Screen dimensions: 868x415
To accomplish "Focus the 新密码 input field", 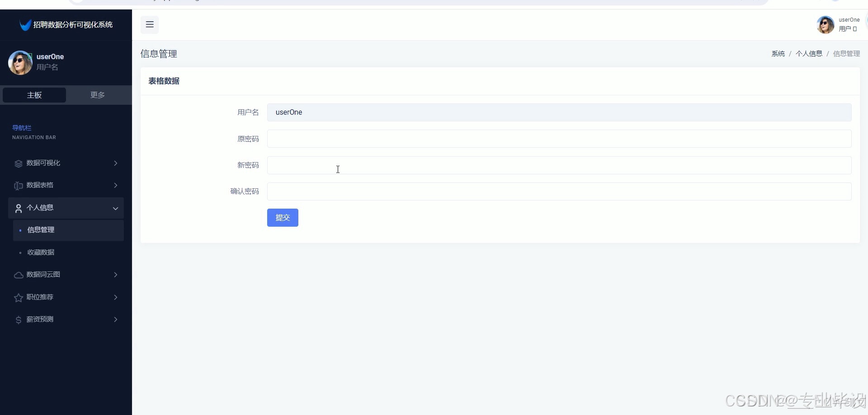I will coord(559,165).
